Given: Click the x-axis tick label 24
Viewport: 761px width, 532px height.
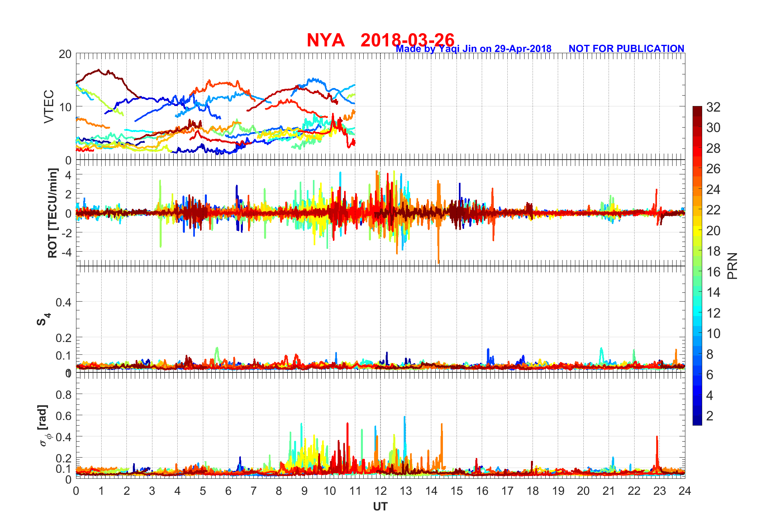Looking at the screenshot, I should pyautogui.click(x=685, y=491).
